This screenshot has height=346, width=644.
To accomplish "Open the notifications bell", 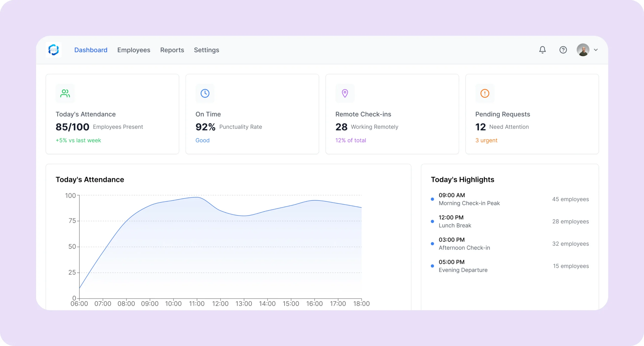I will tap(542, 50).
